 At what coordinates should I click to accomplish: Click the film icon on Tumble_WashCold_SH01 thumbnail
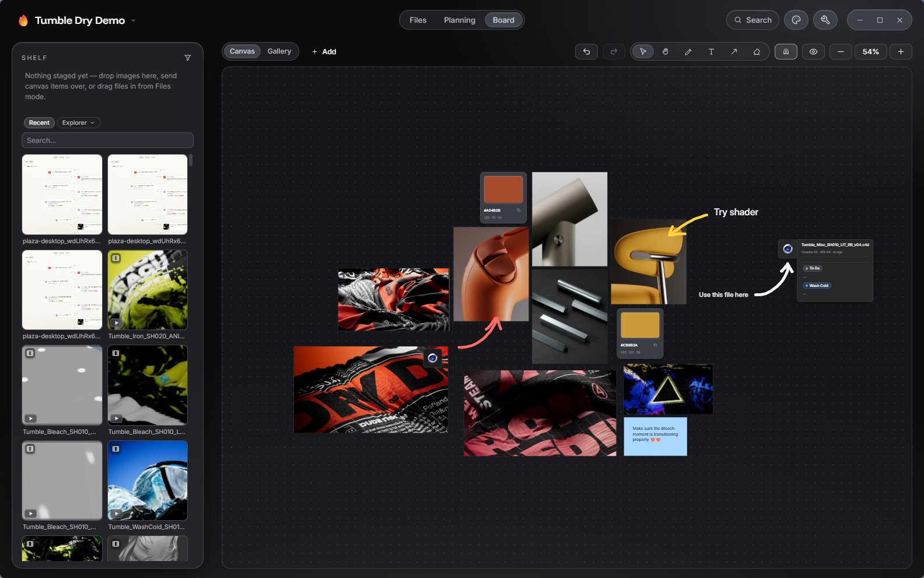click(x=116, y=449)
